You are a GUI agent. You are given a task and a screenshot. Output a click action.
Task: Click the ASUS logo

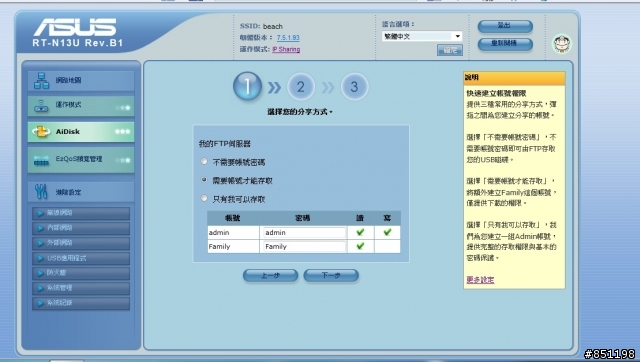[75, 27]
